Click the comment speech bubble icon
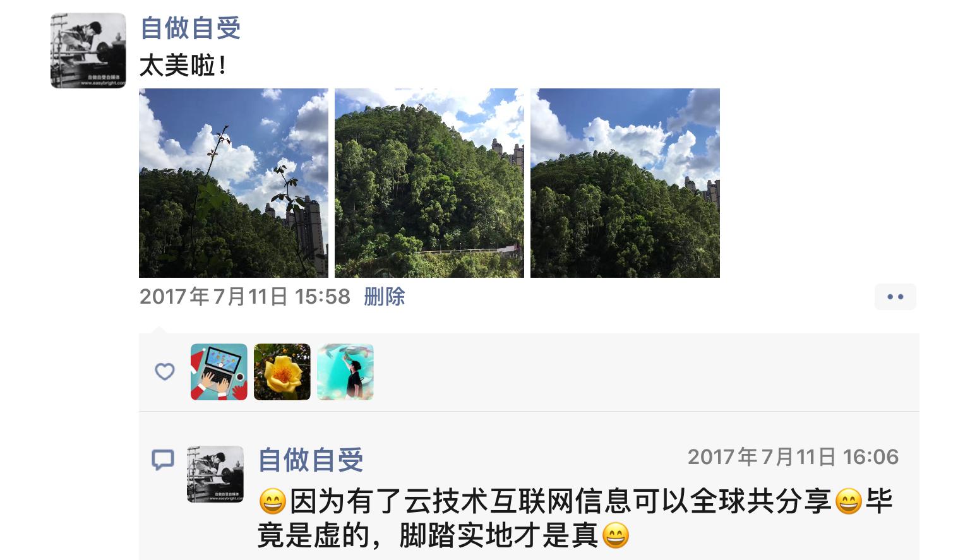Viewport: 970px width, 560px height. coord(163,460)
